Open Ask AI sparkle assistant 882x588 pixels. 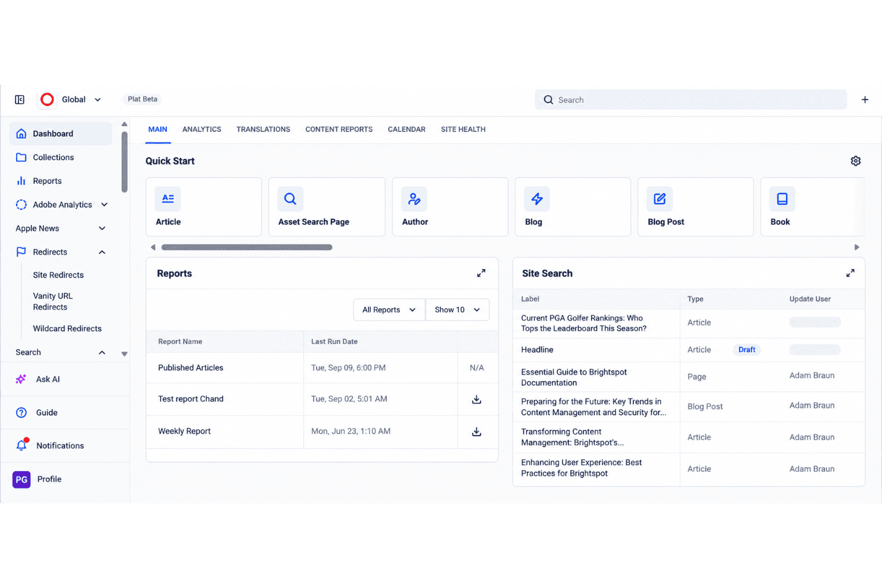click(21, 379)
